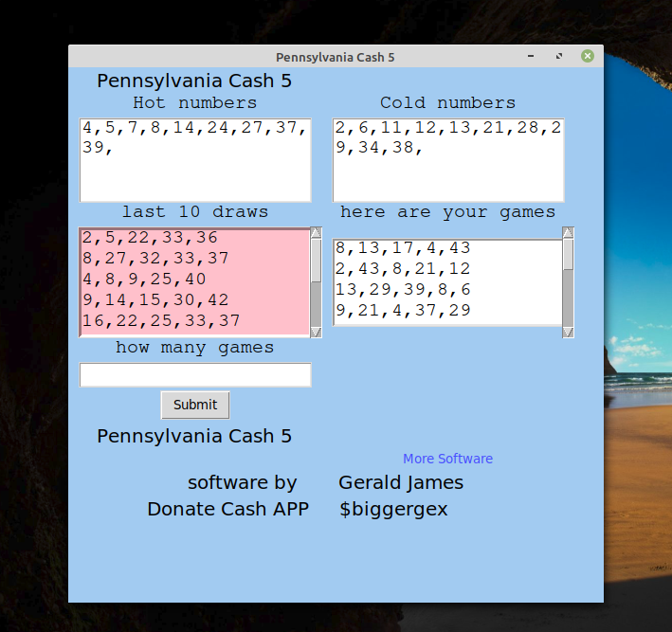Close the Pennsylvania Cash 5 window
This screenshot has width=672, height=632.
tap(588, 56)
